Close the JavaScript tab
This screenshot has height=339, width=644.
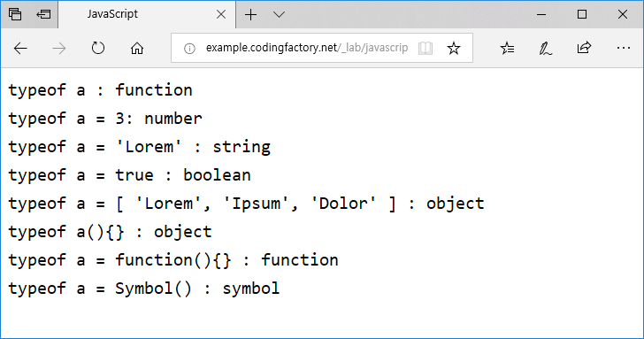(x=221, y=14)
